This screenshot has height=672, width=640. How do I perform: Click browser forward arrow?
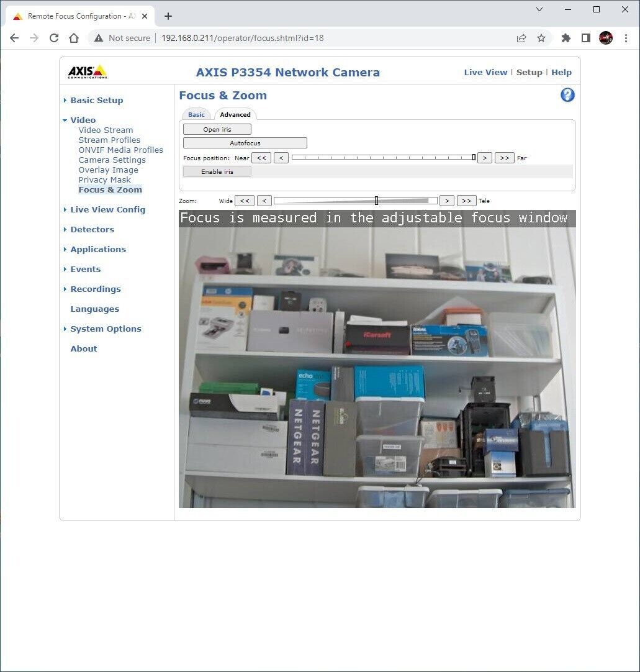click(34, 38)
